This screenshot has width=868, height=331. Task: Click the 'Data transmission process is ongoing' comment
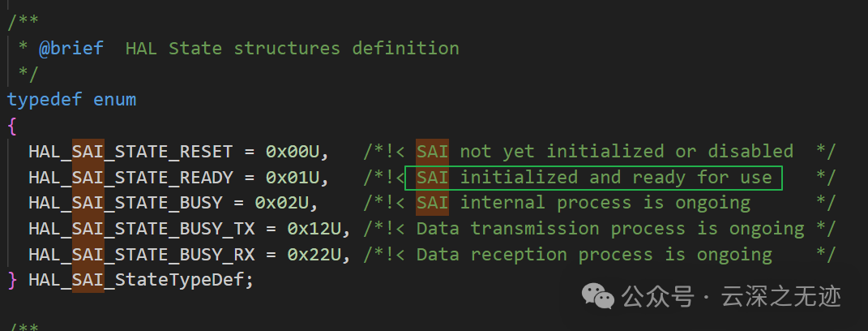click(610, 229)
